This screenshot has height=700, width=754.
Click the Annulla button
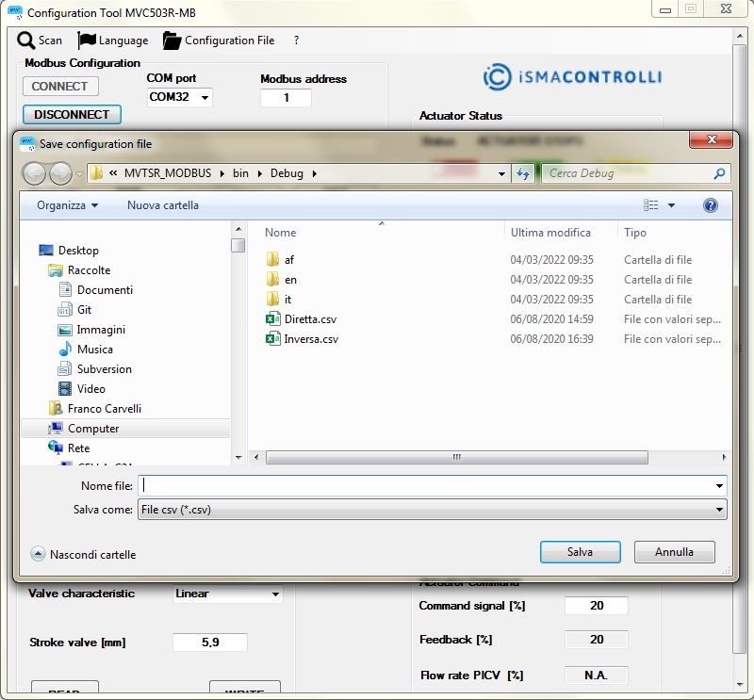pyautogui.click(x=674, y=552)
